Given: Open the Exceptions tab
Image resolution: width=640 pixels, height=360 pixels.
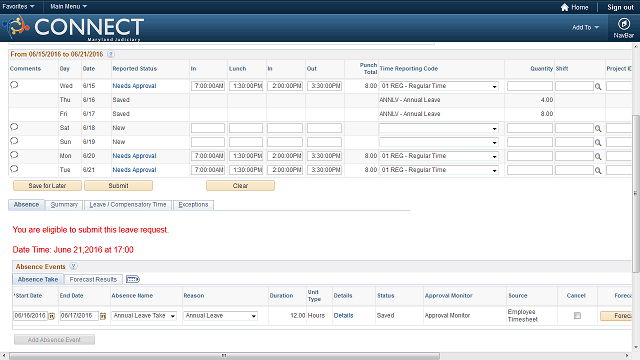Looking at the screenshot, I should pos(193,204).
